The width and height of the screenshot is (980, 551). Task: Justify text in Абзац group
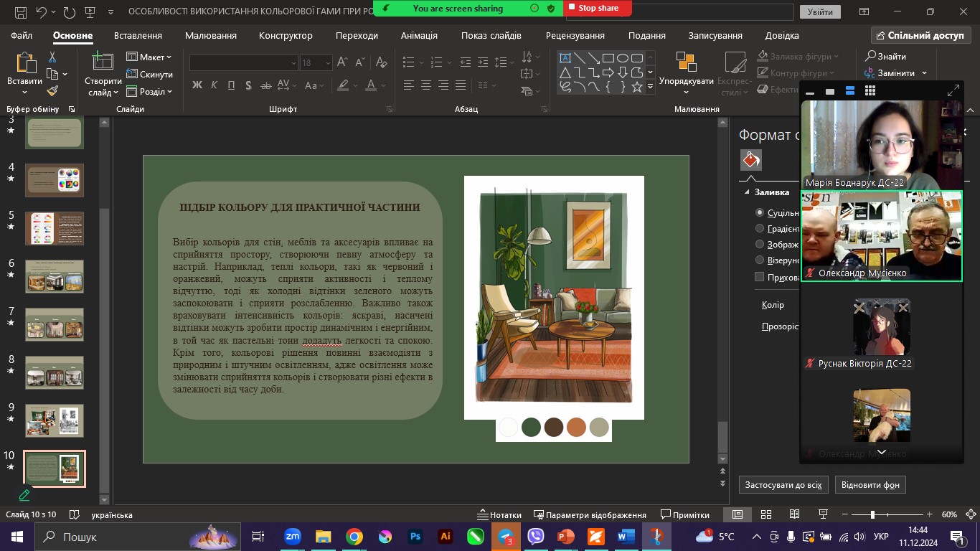click(461, 85)
